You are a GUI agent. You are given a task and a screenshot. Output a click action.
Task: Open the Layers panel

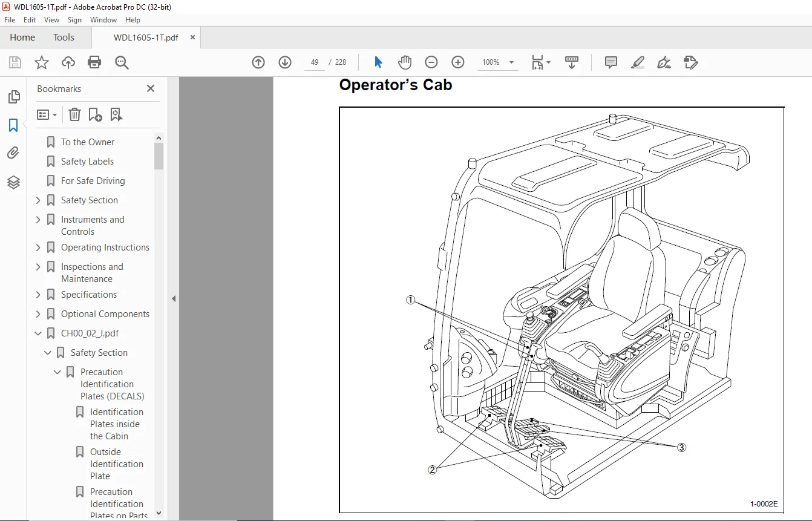[x=13, y=182]
